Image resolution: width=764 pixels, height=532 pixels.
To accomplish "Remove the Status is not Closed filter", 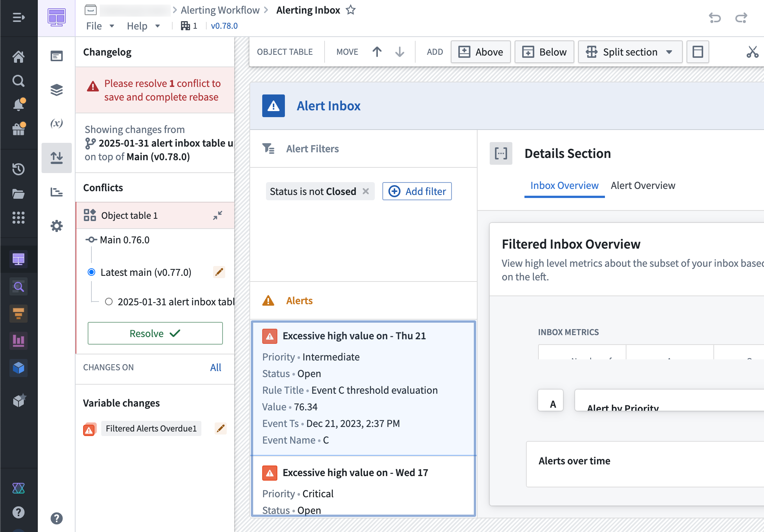I will [365, 191].
